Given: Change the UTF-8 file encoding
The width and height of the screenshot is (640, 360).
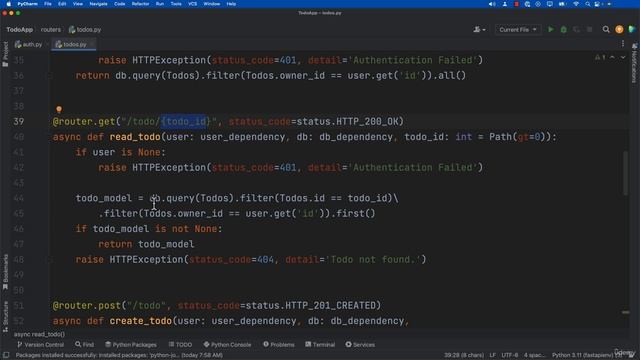Looking at the screenshot, I should tap(509, 355).
